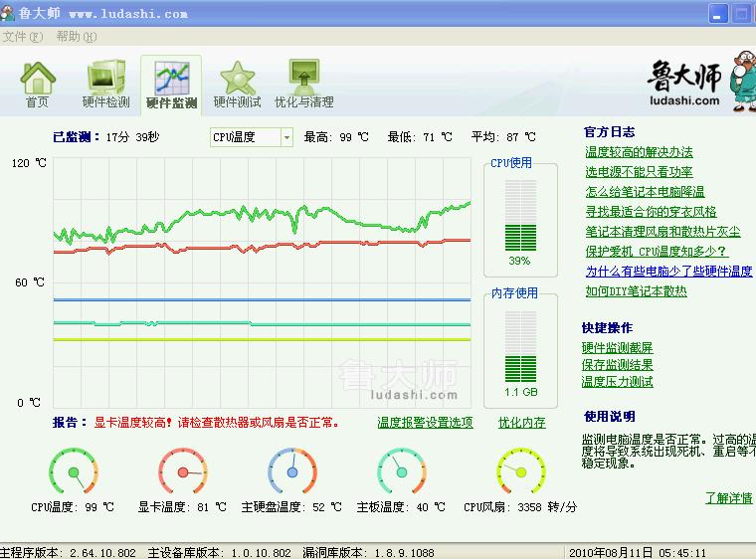Open the 温度报警设置选项 link
The height and width of the screenshot is (559, 756).
click(x=425, y=422)
